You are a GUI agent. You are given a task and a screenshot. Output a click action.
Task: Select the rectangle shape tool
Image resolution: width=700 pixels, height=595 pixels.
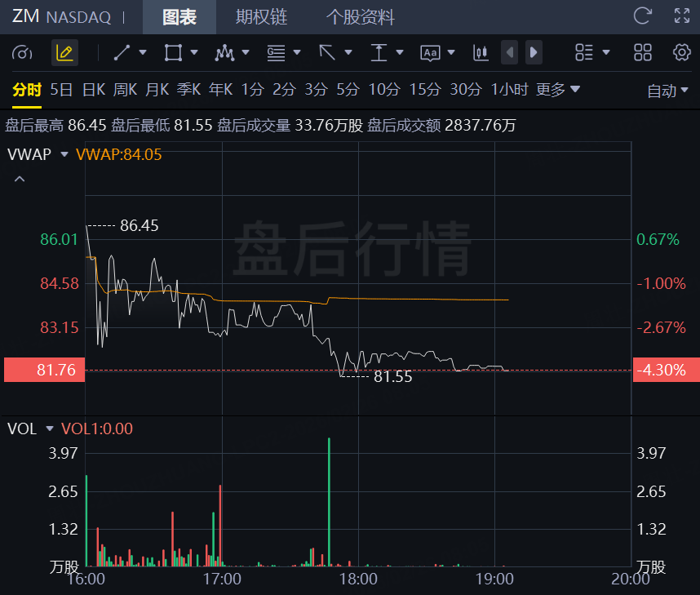pos(172,53)
